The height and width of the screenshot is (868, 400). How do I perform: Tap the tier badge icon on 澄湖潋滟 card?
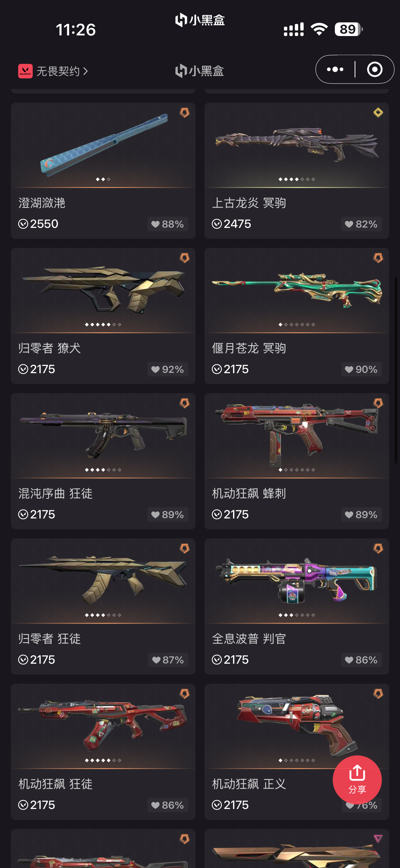[185, 113]
